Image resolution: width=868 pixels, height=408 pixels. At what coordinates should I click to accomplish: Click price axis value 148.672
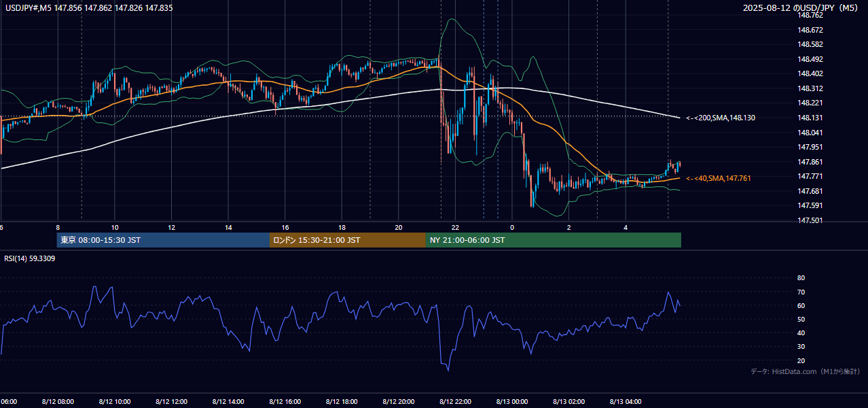tap(810, 30)
